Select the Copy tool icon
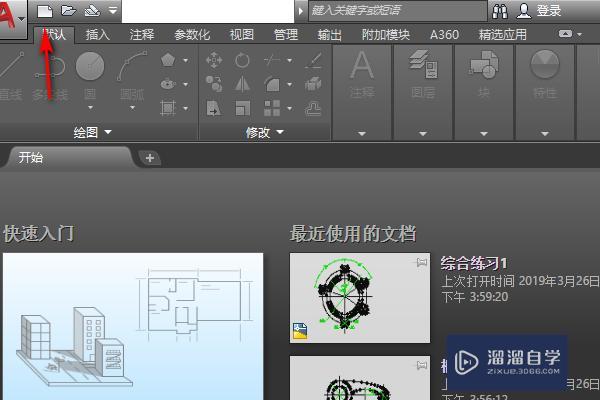 pos(214,84)
